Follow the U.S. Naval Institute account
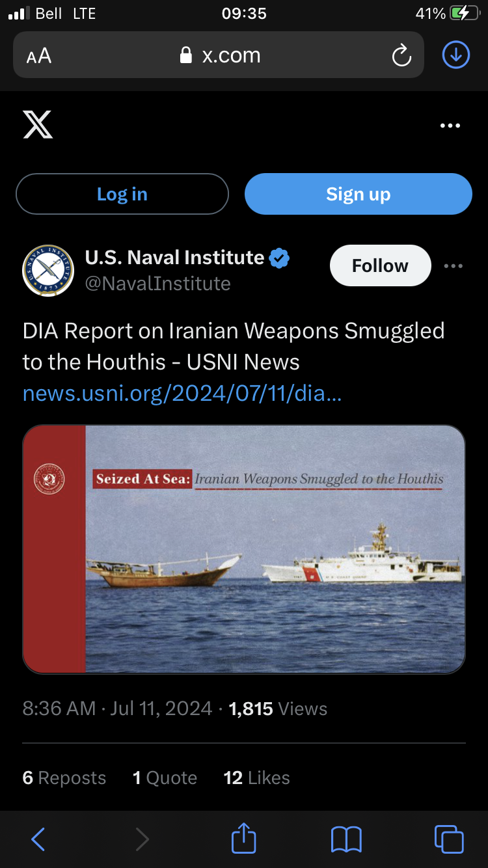The height and width of the screenshot is (868, 488). click(x=381, y=265)
